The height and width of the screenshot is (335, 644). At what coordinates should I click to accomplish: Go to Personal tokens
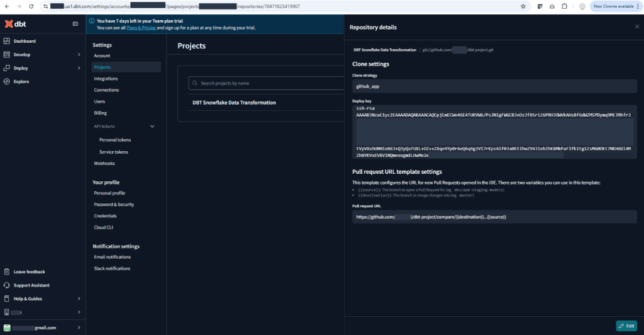click(x=115, y=140)
